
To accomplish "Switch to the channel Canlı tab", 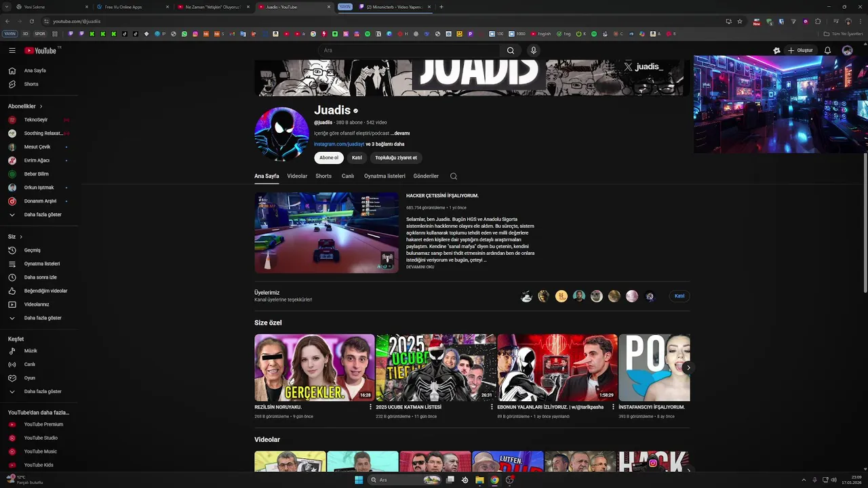I will (x=348, y=176).
